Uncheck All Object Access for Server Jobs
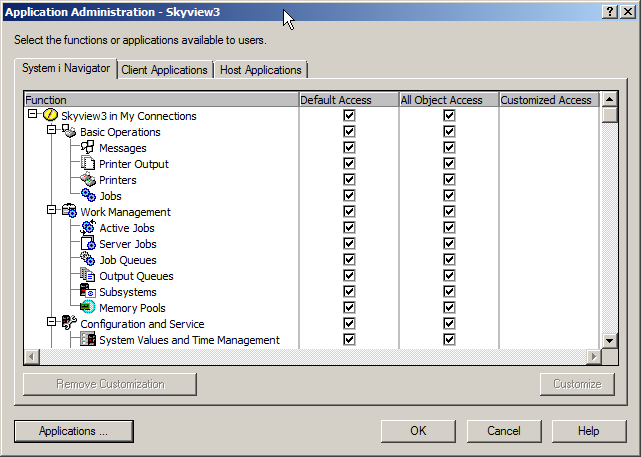Image resolution: width=641 pixels, height=457 pixels. [x=449, y=243]
